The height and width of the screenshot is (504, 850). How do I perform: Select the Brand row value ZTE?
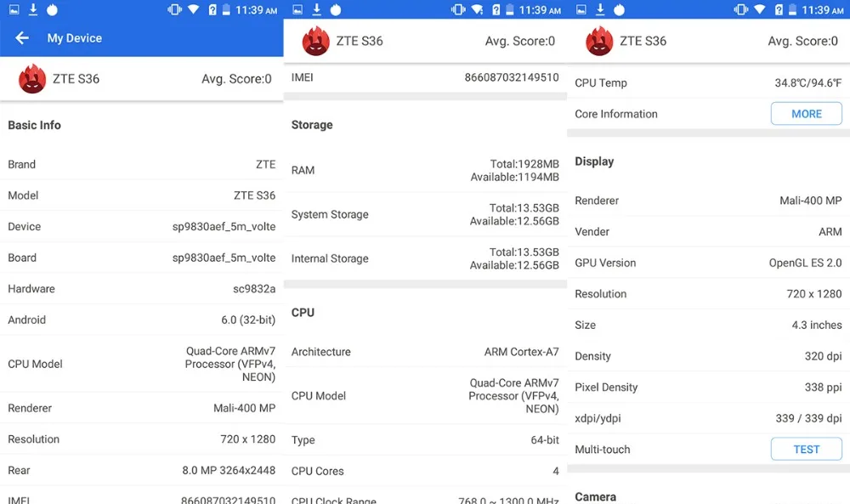tap(265, 164)
